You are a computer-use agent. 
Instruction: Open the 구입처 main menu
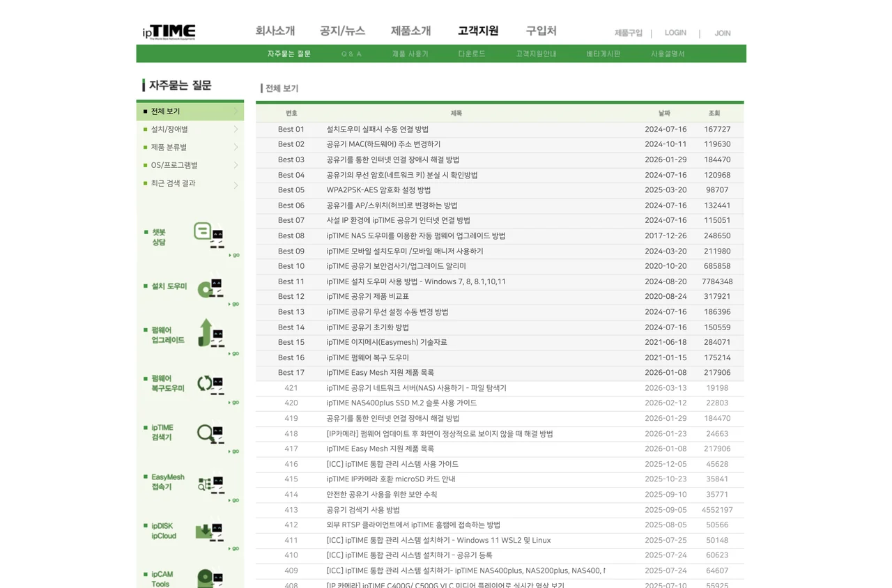click(x=541, y=31)
